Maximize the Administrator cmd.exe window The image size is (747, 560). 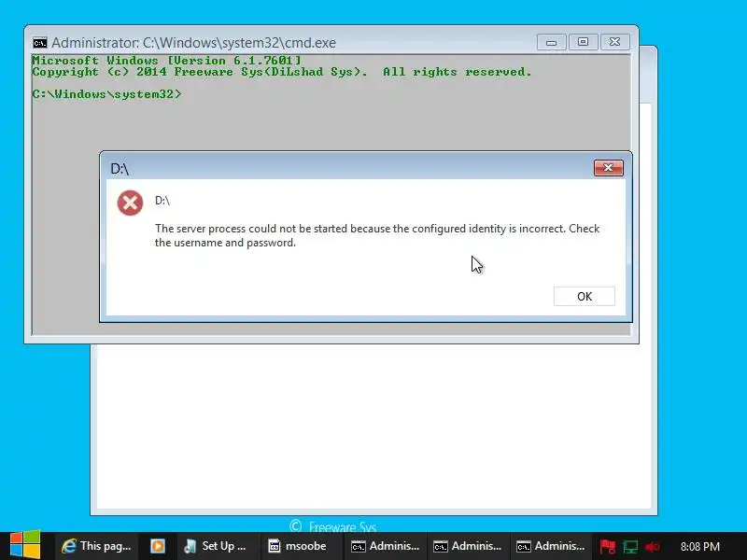click(583, 42)
